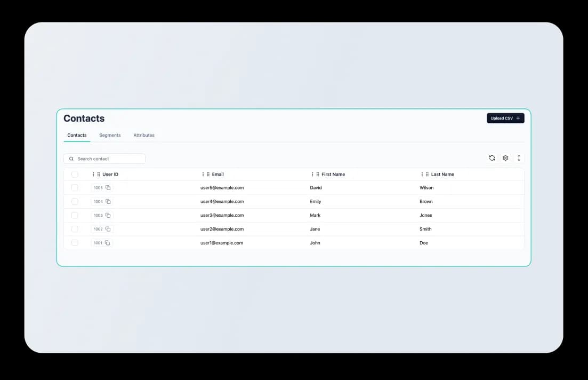Screen dimensions: 588x380
Task: Click the Upload CSV button
Action: pyautogui.click(x=505, y=118)
